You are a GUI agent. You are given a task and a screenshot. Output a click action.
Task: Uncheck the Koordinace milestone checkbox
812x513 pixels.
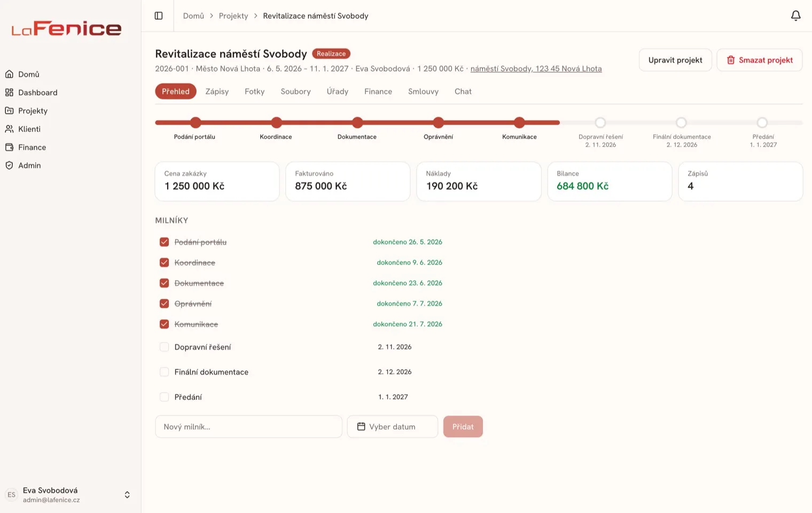(164, 262)
